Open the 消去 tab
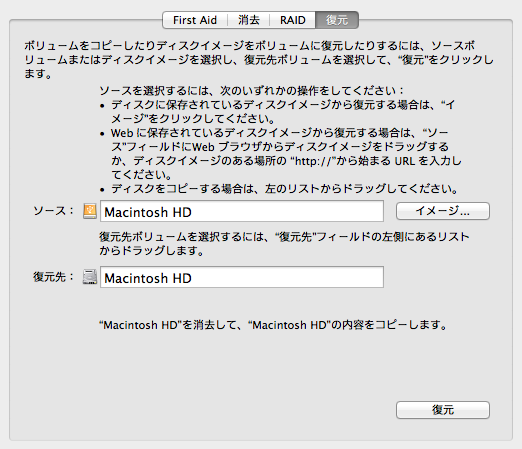Viewport: 522px width, 449px height. click(249, 20)
